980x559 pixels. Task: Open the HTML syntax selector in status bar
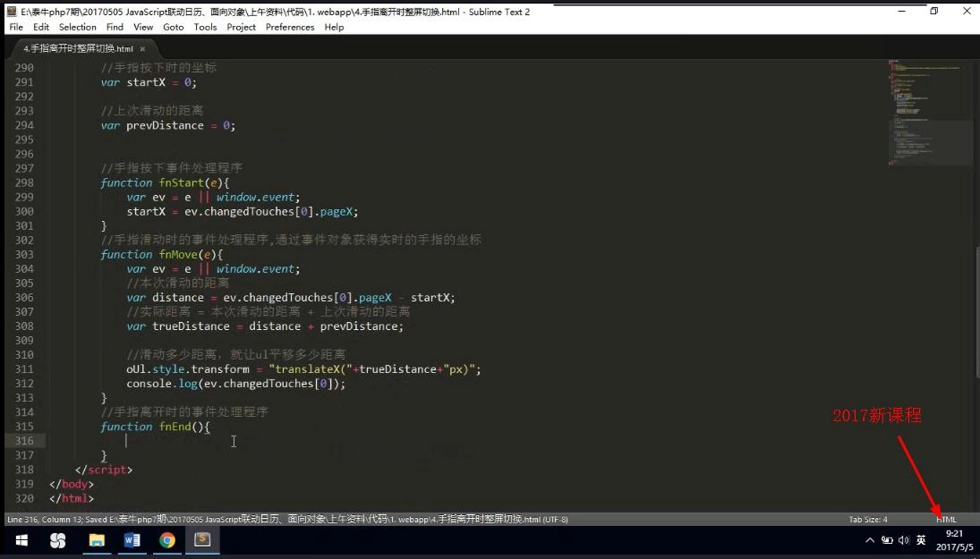(946, 519)
